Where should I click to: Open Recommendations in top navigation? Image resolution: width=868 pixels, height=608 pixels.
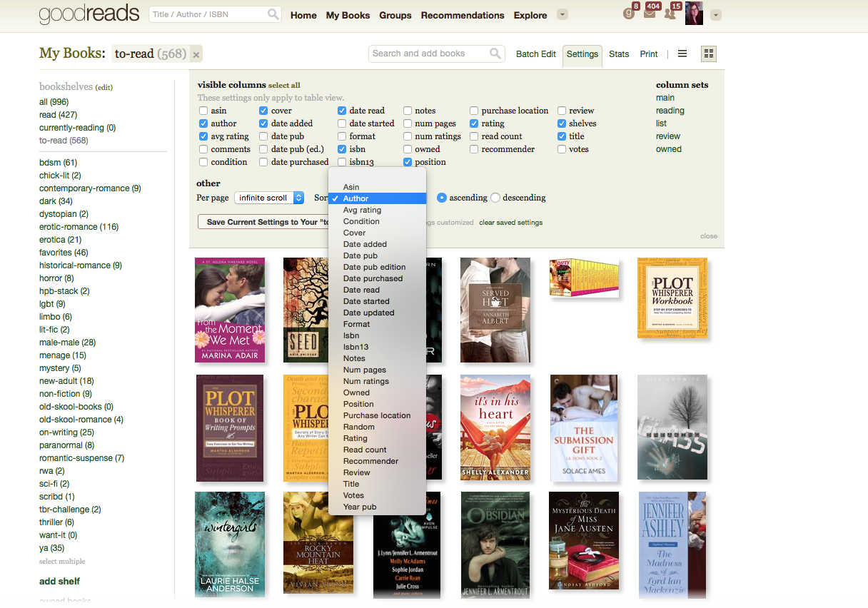tap(463, 15)
